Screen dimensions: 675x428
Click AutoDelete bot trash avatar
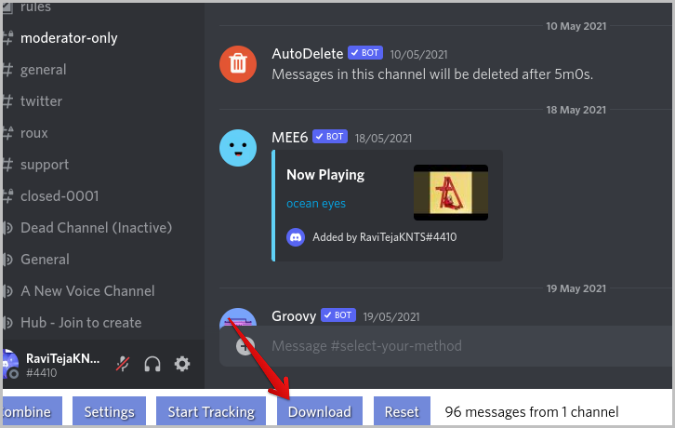click(238, 64)
